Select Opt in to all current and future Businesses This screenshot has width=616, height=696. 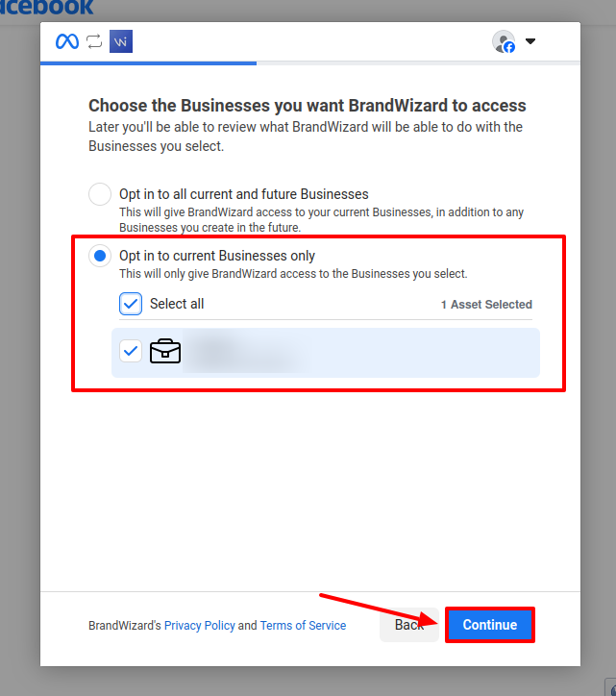100,194
